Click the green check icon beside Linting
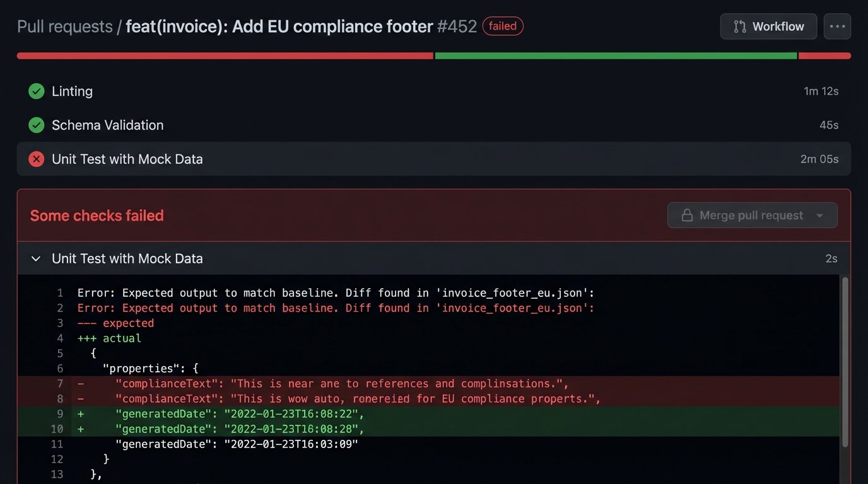868x484 pixels. (x=37, y=91)
